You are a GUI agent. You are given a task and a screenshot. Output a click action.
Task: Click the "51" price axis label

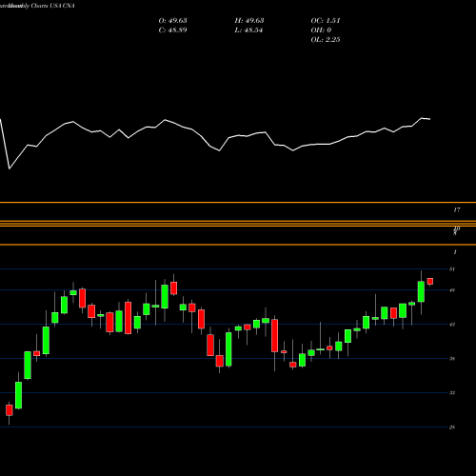tap(452, 269)
